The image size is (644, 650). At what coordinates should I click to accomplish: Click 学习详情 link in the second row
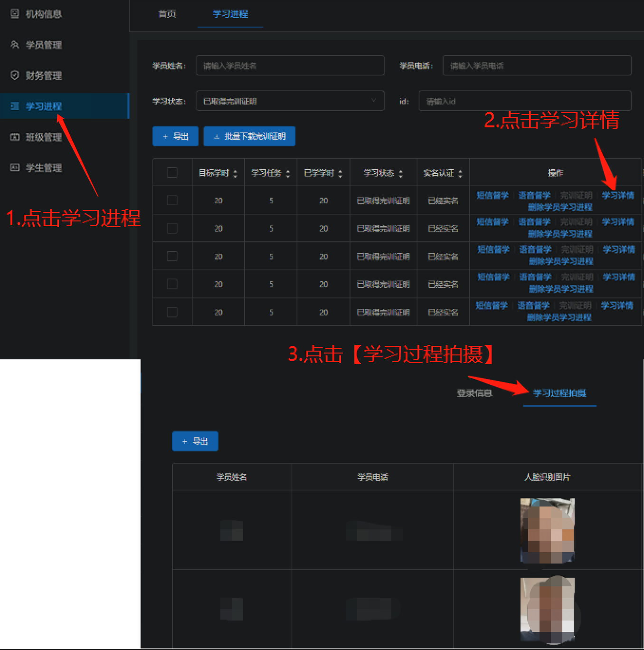click(x=618, y=222)
